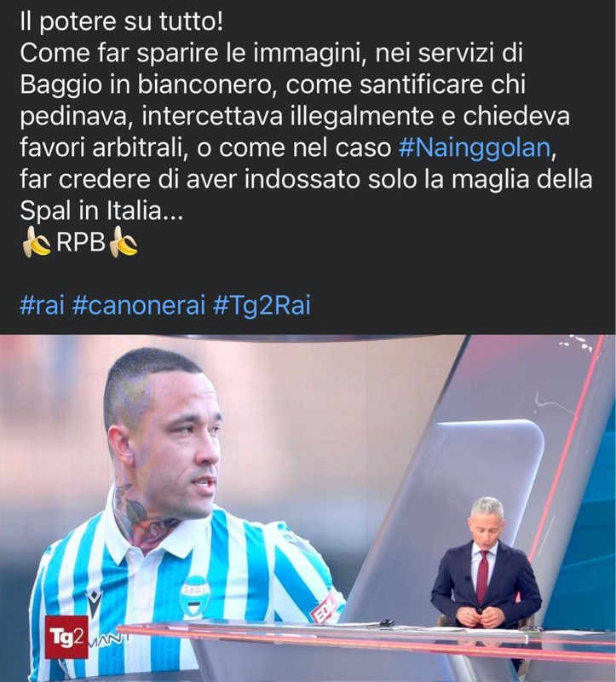616x682 pixels.
Task: Click the sleeve patch on striped jersey
Action: [x=324, y=608]
